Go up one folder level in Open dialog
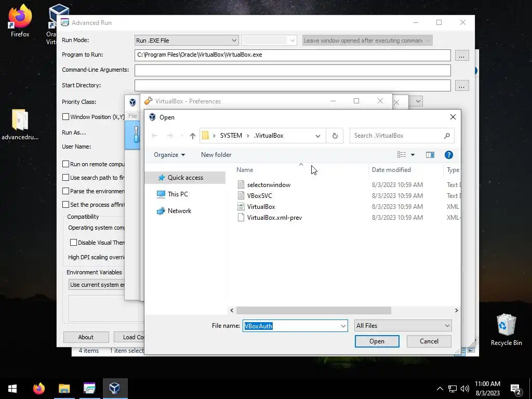Screen dimensions: 532x399 192,136
